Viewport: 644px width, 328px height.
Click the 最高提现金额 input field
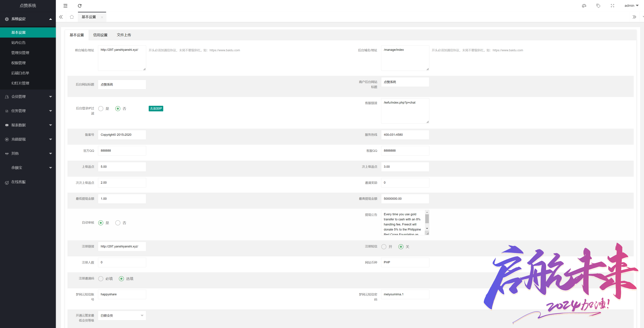405,199
